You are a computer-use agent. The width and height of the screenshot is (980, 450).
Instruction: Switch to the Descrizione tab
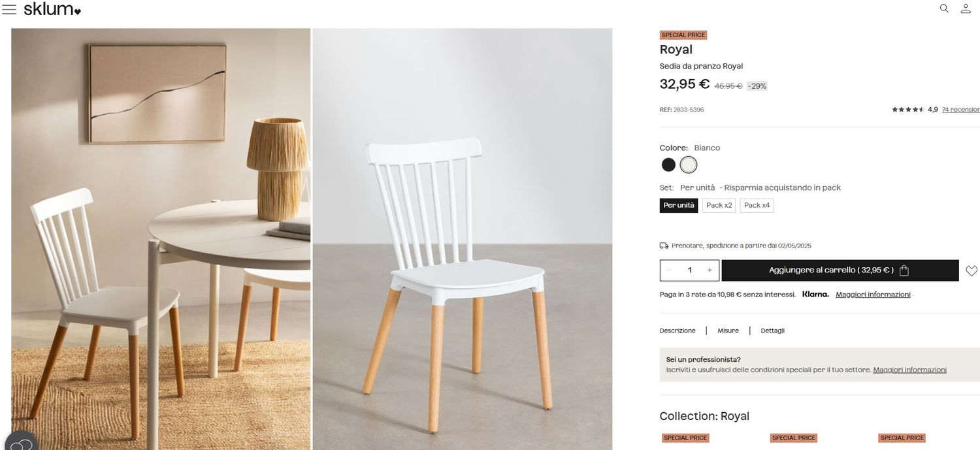click(x=678, y=330)
